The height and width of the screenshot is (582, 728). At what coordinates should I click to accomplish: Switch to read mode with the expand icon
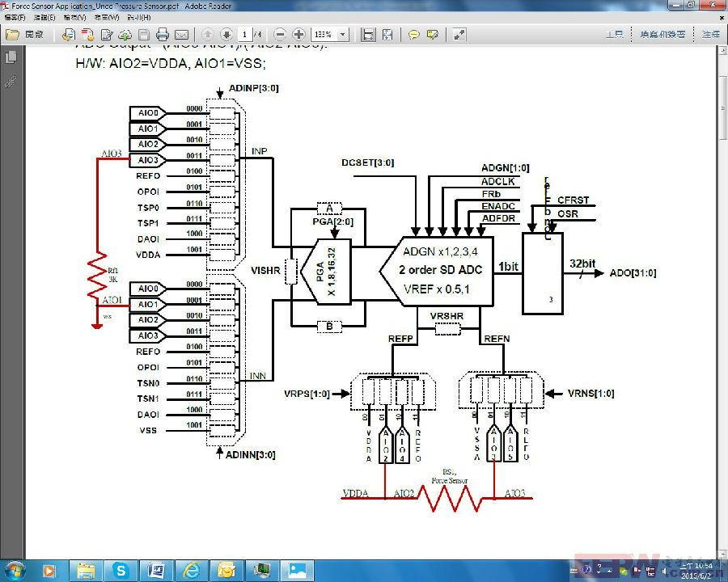pyautogui.click(x=459, y=34)
